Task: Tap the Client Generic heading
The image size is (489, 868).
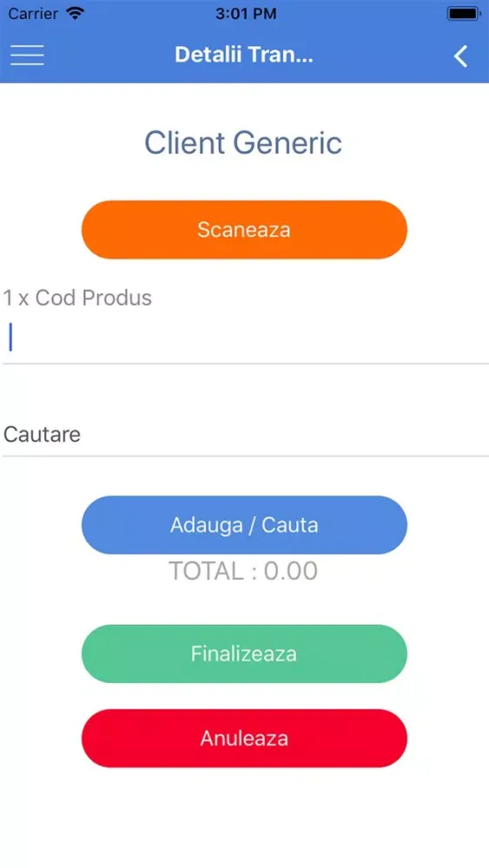Action: 244,143
